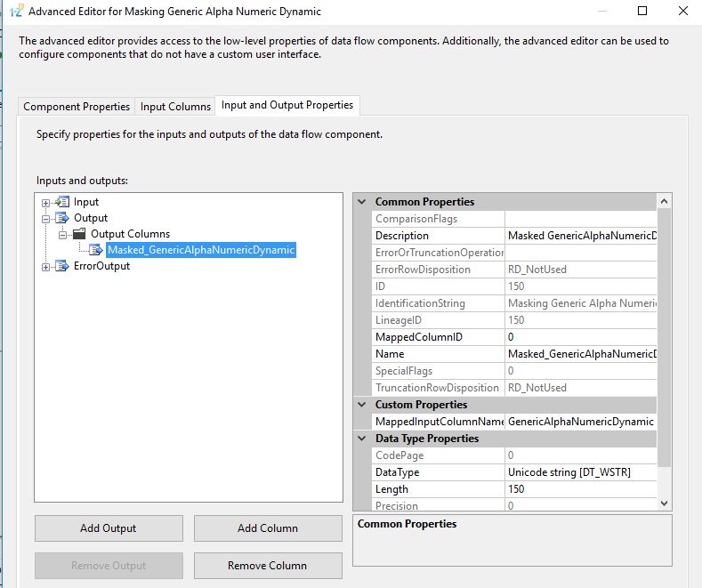Expand the ErrorOutput tree node

click(45, 267)
